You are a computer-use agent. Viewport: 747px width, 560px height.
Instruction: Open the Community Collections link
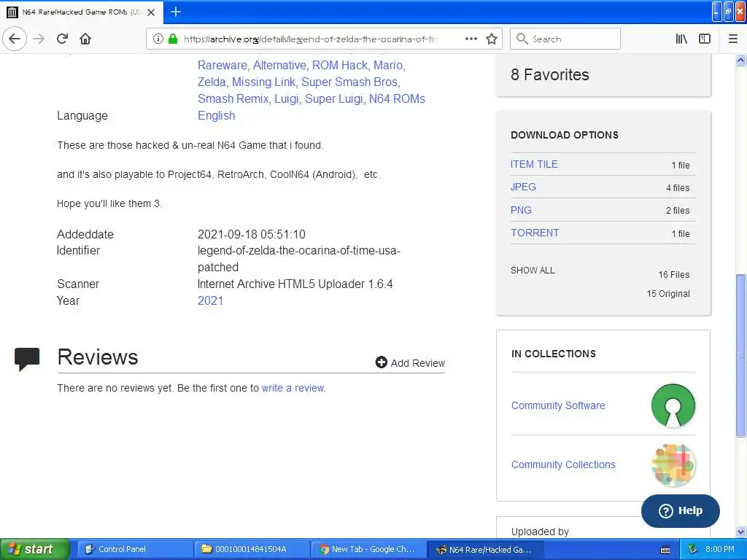coord(563,464)
